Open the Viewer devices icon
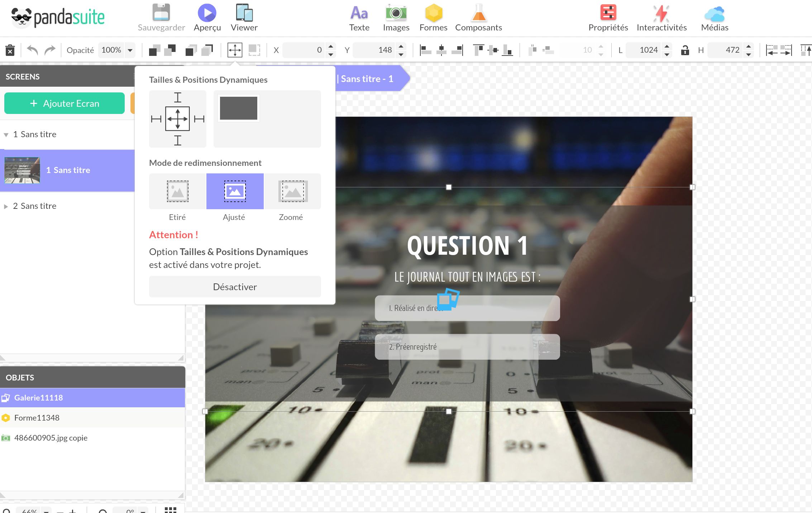This screenshot has width=812, height=513. click(244, 13)
